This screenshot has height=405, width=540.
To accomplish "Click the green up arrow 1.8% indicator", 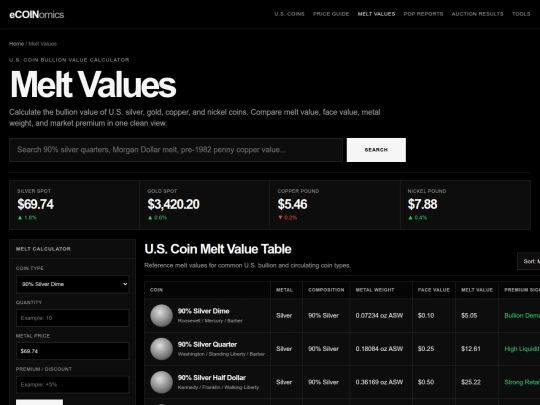I will click(27, 218).
